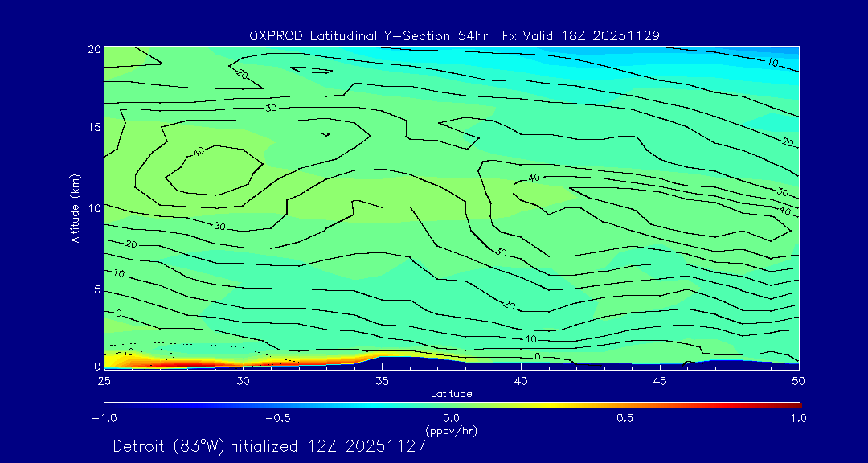Click the 30 contour label above 15 km altitude
868x463 pixels.
tap(271, 108)
